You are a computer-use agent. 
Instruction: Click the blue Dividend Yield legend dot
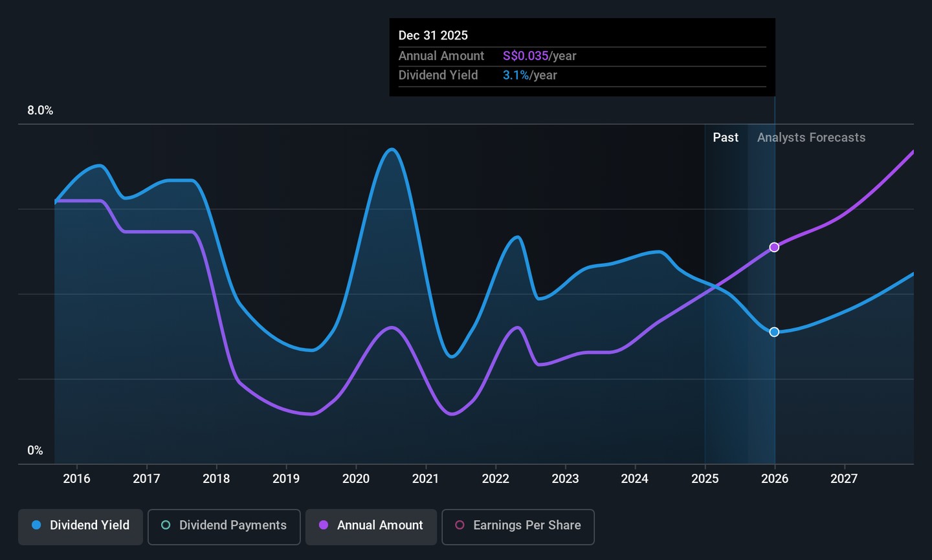coord(37,526)
